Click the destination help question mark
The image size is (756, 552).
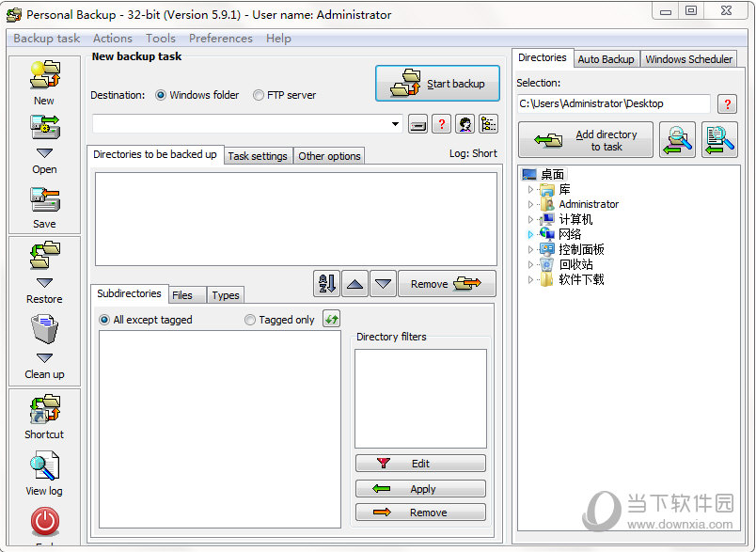tap(441, 124)
